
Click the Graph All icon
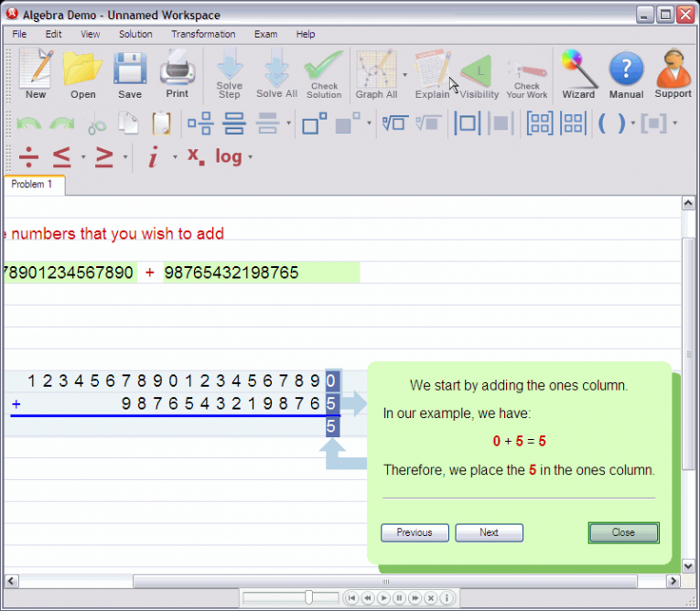point(376,74)
